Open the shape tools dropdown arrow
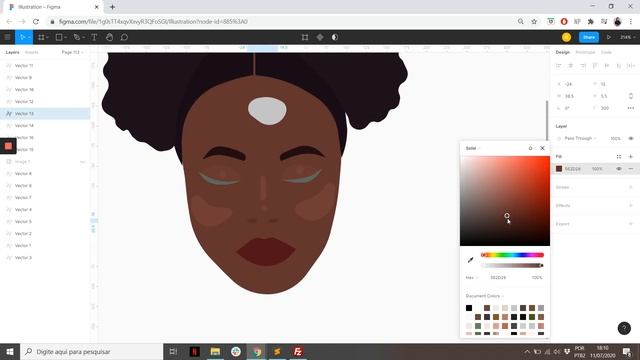This screenshot has width=640, height=360. [x=65, y=38]
